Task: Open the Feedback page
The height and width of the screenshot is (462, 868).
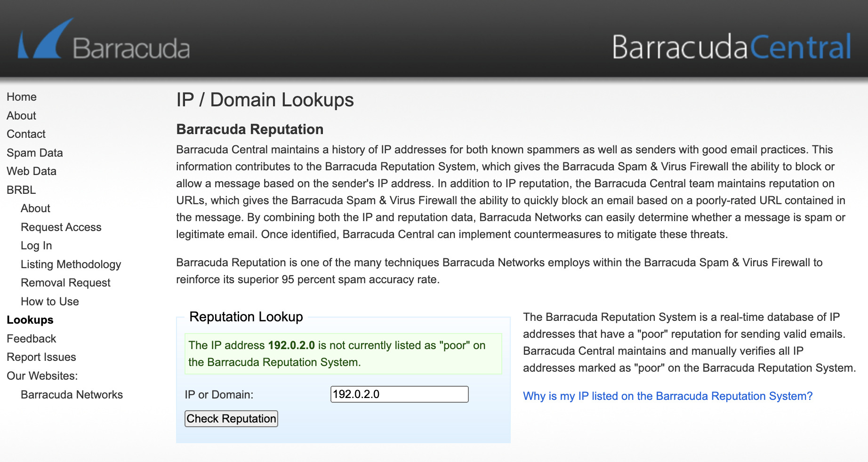Action: [31, 339]
